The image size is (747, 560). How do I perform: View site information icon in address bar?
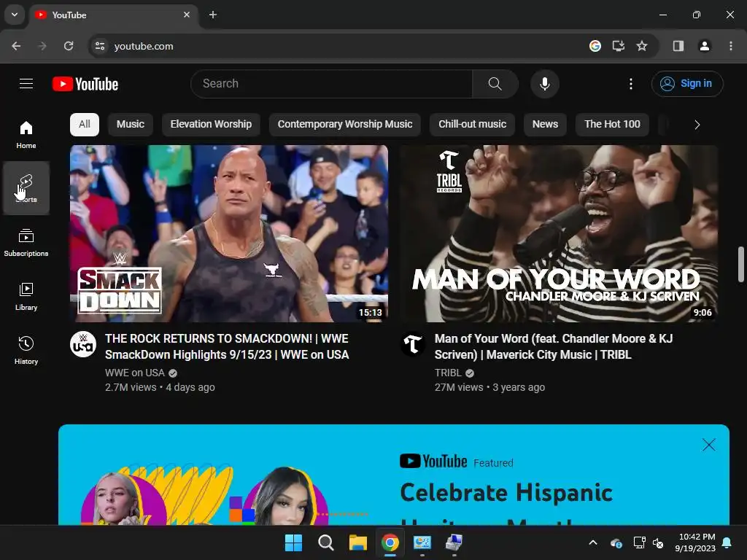(99, 46)
